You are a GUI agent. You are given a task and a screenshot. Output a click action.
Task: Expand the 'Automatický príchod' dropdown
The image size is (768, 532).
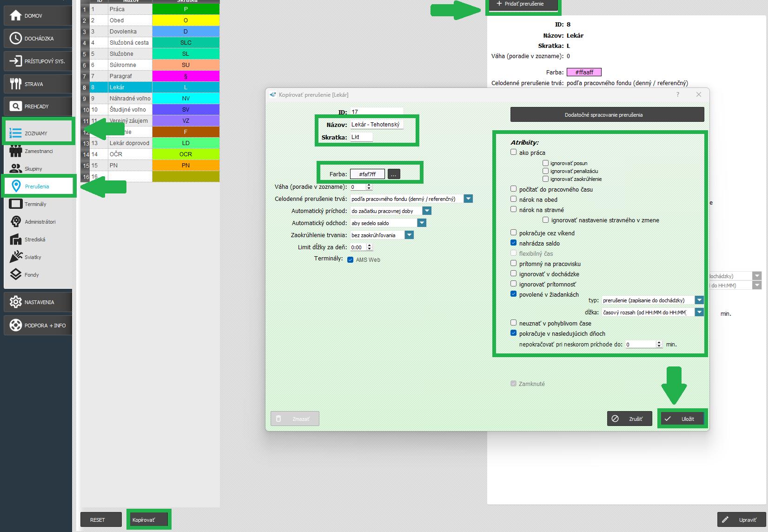pos(427,211)
